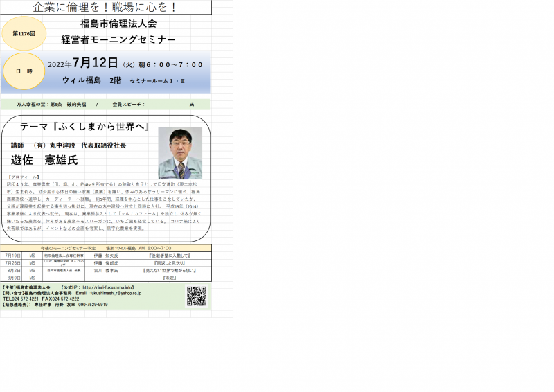Click the QR code image

coord(197,296)
